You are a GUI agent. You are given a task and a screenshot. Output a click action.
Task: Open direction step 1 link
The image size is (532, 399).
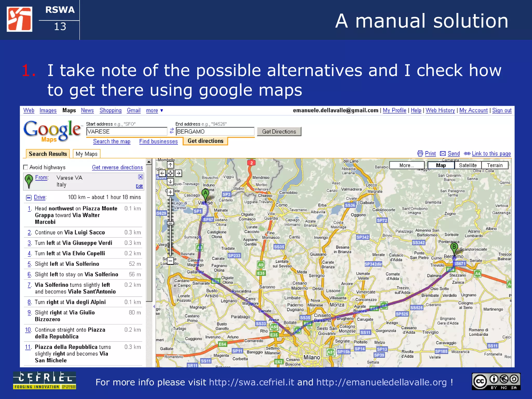point(30,209)
